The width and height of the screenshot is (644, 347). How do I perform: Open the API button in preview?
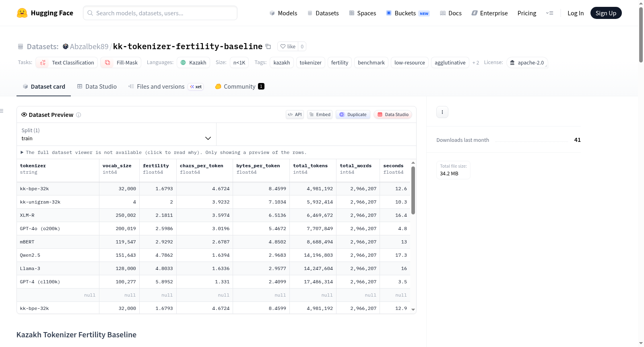(295, 114)
